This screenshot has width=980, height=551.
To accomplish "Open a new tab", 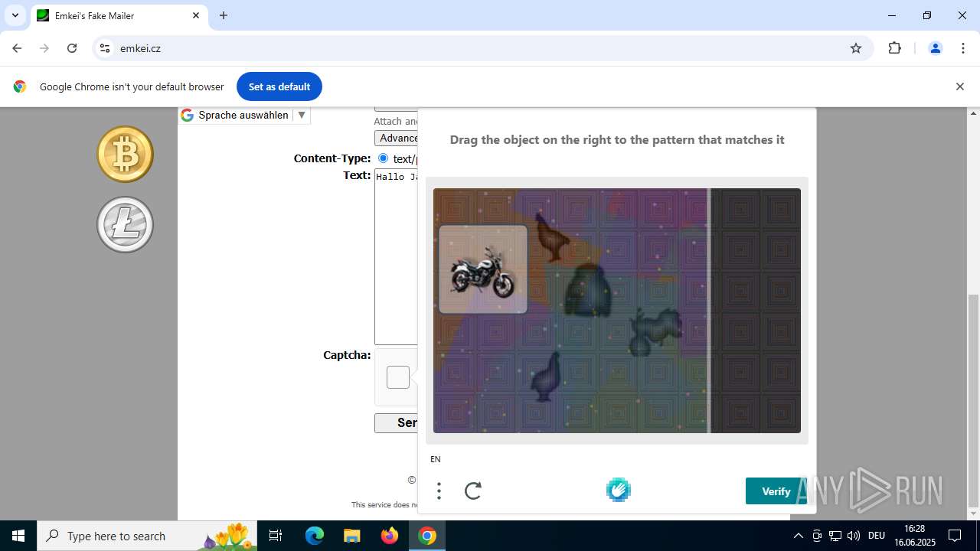I will tap(224, 15).
